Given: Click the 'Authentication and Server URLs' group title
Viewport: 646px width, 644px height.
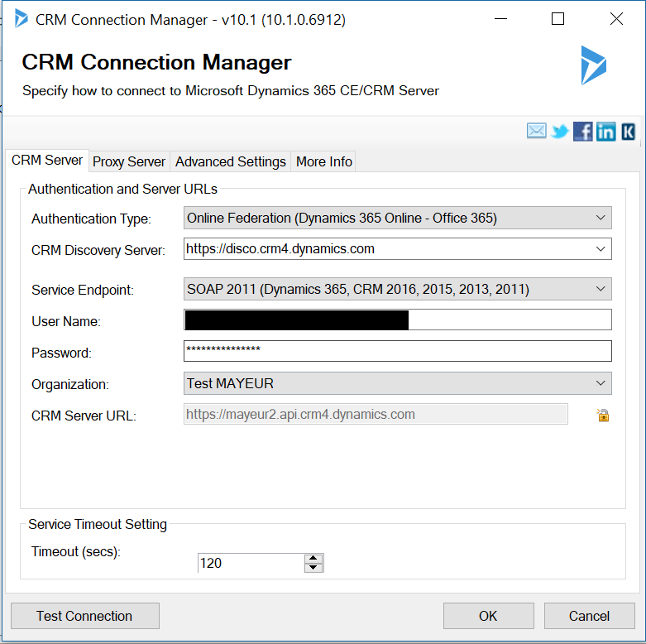Looking at the screenshot, I should pyautogui.click(x=122, y=189).
